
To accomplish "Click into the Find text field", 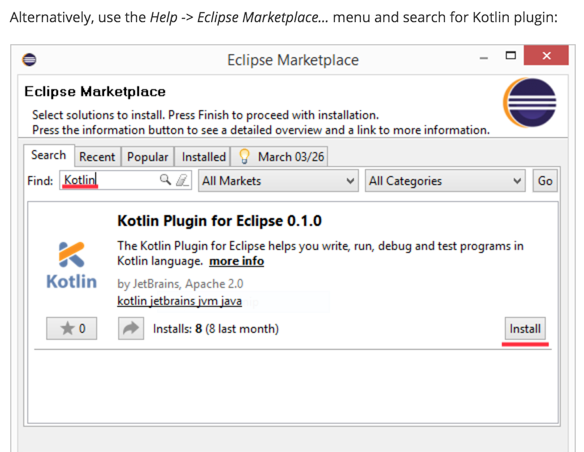I will click(x=125, y=180).
